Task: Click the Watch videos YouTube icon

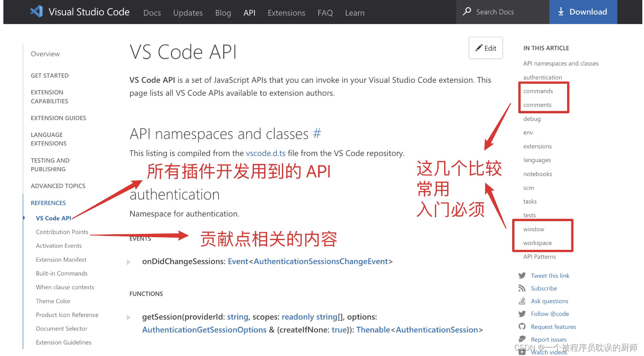Action: pyautogui.click(x=522, y=352)
